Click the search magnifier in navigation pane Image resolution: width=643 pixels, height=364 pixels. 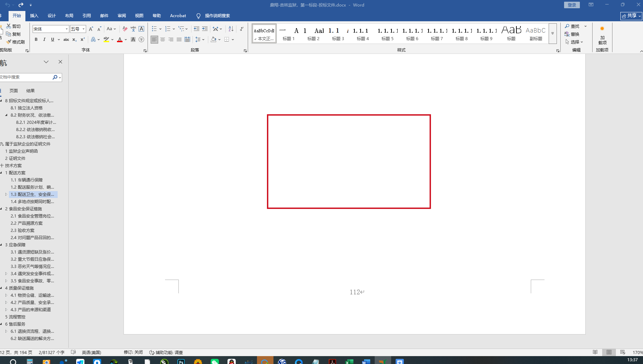[x=55, y=77]
